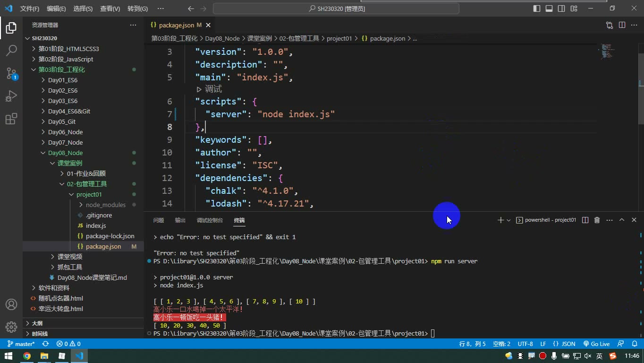Open the Extensions view
The height and width of the screenshot is (363, 644).
[11, 119]
